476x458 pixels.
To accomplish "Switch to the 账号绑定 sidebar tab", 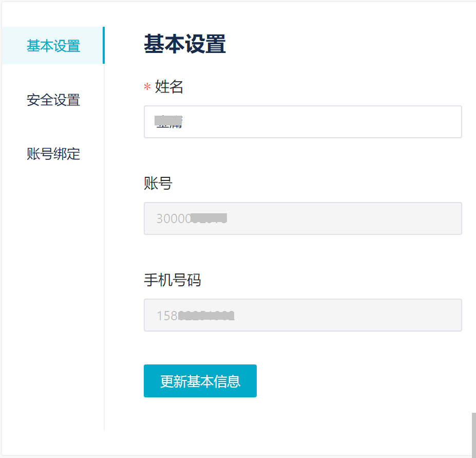I will click(53, 154).
